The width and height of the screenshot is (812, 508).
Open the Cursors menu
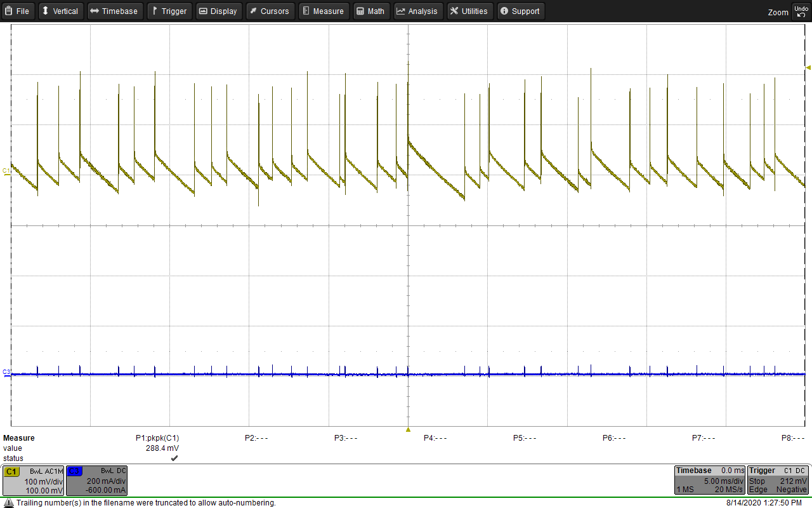point(269,11)
